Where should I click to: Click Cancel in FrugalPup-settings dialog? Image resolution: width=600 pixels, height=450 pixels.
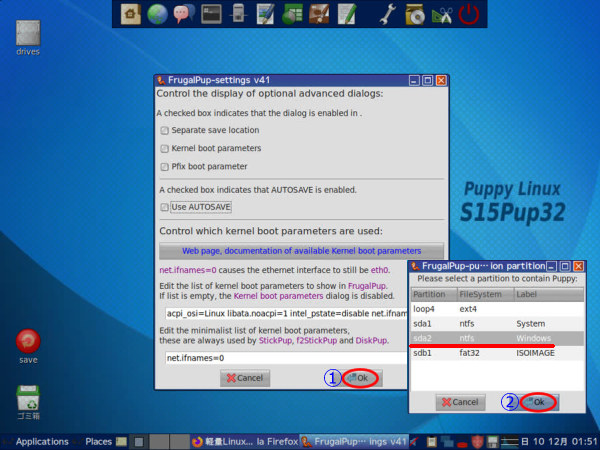coord(245,378)
